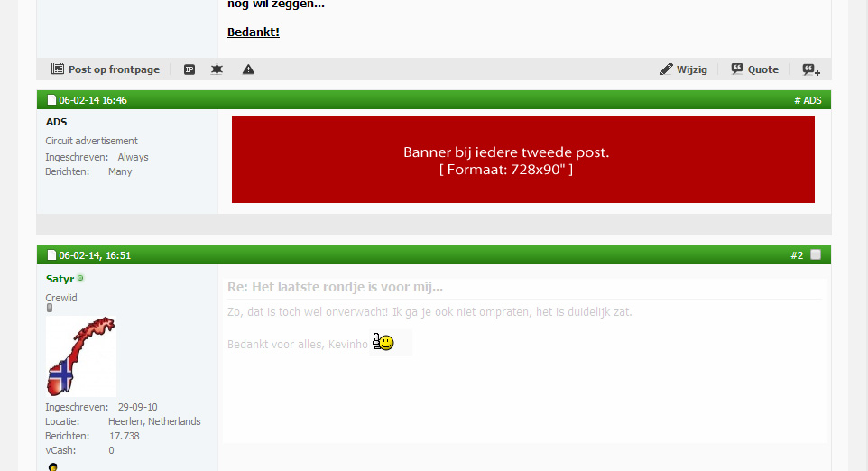868x471 pixels.
Task: Open post number #2 link
Action: pos(797,255)
